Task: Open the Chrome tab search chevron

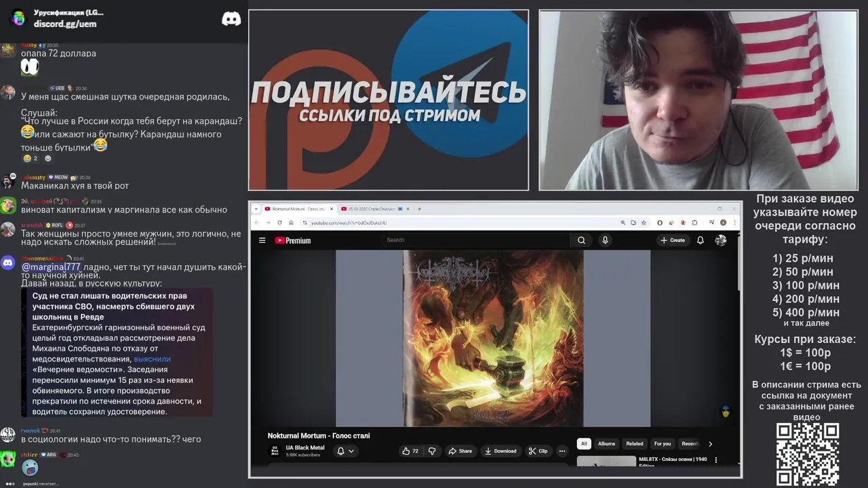Action: [x=256, y=209]
